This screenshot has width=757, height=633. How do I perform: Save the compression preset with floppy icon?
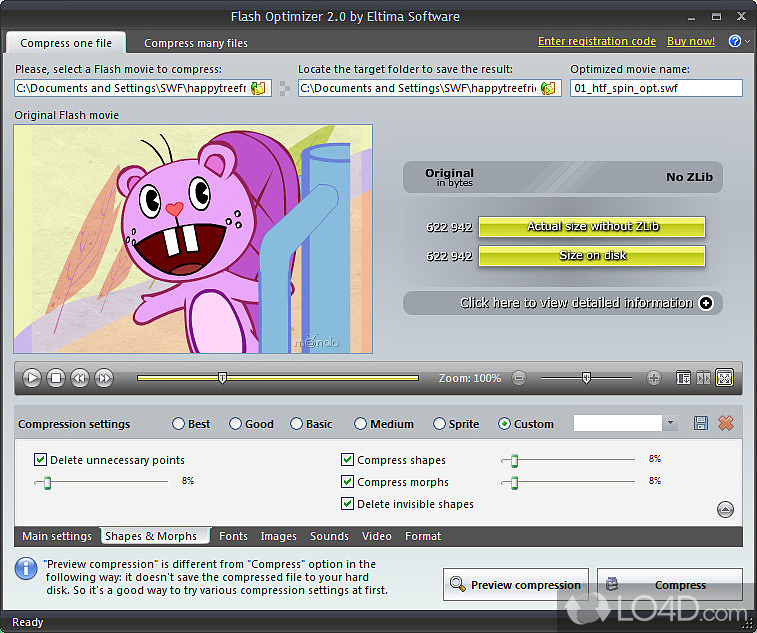[701, 424]
